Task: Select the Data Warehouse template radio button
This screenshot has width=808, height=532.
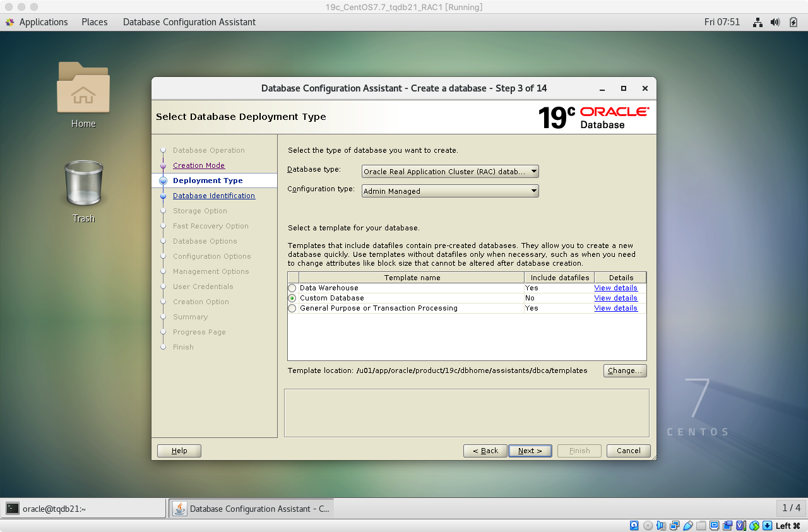Action: (292, 288)
